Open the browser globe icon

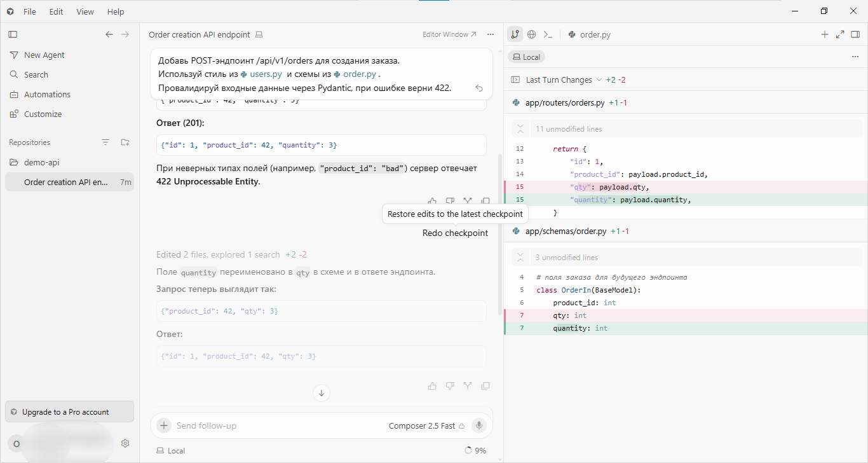click(x=532, y=34)
